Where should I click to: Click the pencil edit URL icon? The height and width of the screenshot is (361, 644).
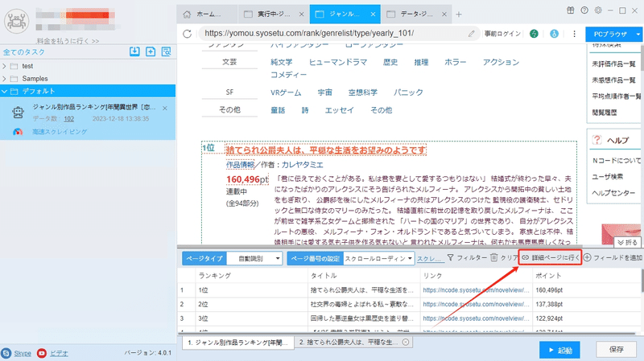point(472,34)
